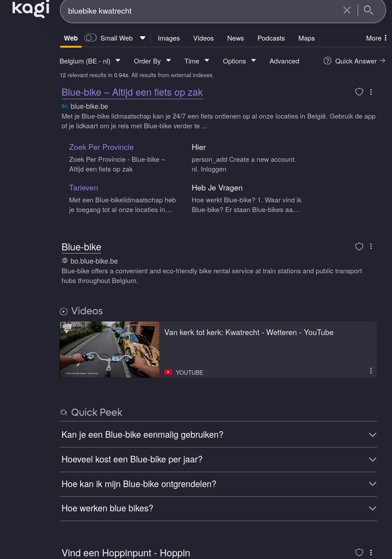This screenshot has width=392, height=559.
Task: Click the globe icon beside bo.blue-bike.be
Action: coord(65,261)
